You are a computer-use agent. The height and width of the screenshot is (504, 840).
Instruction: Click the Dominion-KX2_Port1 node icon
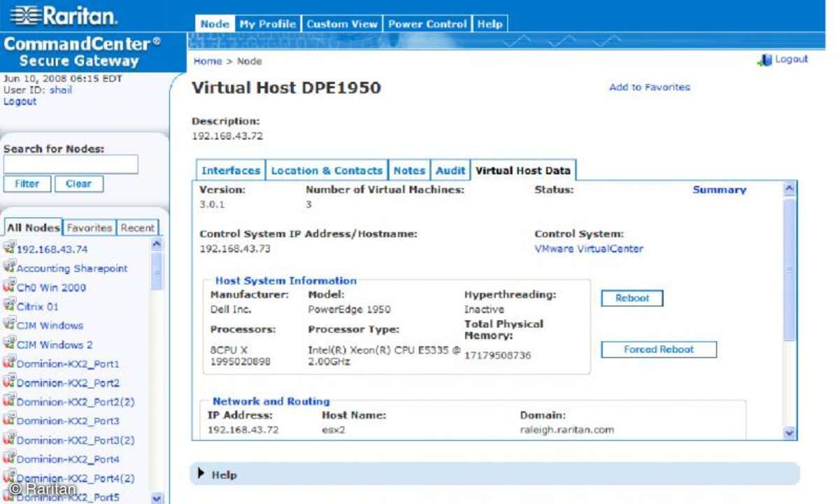coord(9,363)
